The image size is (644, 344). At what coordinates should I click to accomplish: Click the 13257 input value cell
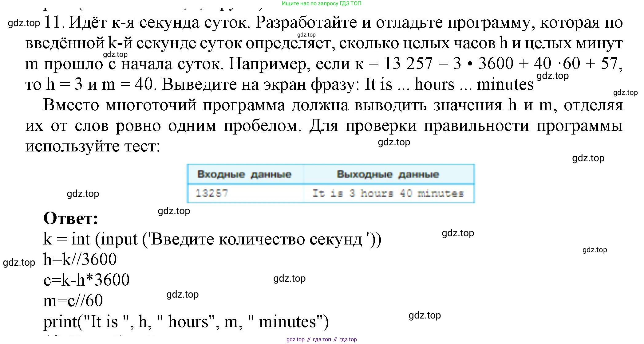(x=245, y=193)
